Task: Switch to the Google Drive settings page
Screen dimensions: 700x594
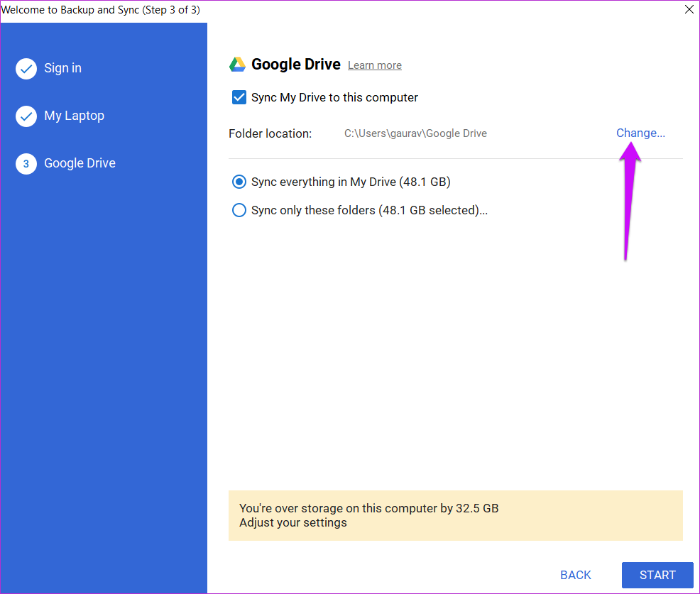Action: click(80, 163)
